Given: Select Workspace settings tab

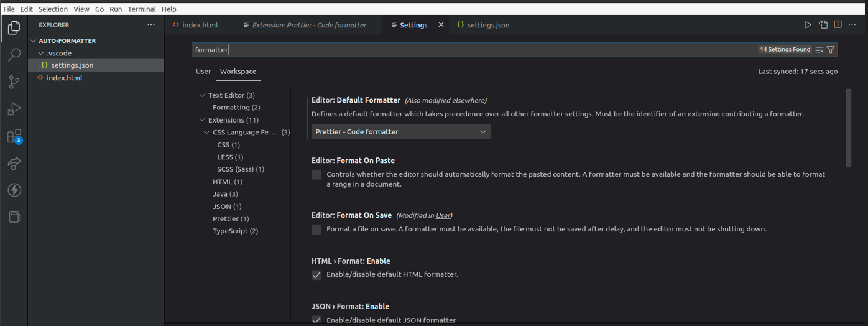Looking at the screenshot, I should pos(238,72).
